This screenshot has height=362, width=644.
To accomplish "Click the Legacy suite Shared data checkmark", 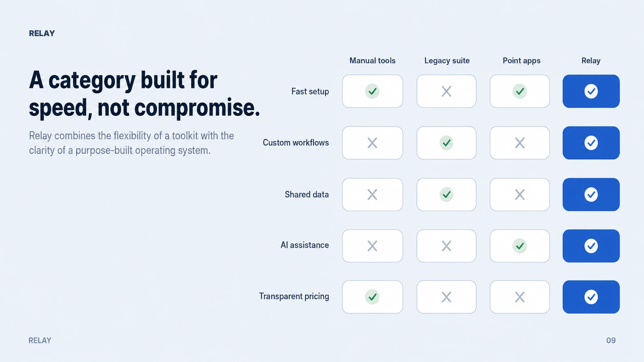I will [446, 195].
